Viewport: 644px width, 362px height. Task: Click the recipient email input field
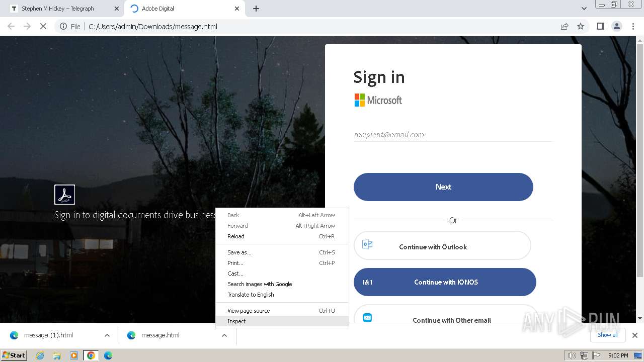[x=453, y=135]
